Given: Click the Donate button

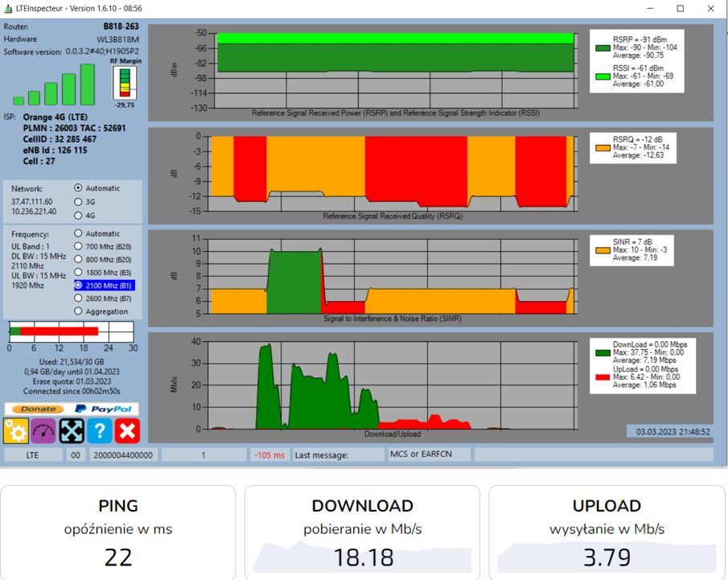Looking at the screenshot, I should pyautogui.click(x=38, y=409).
